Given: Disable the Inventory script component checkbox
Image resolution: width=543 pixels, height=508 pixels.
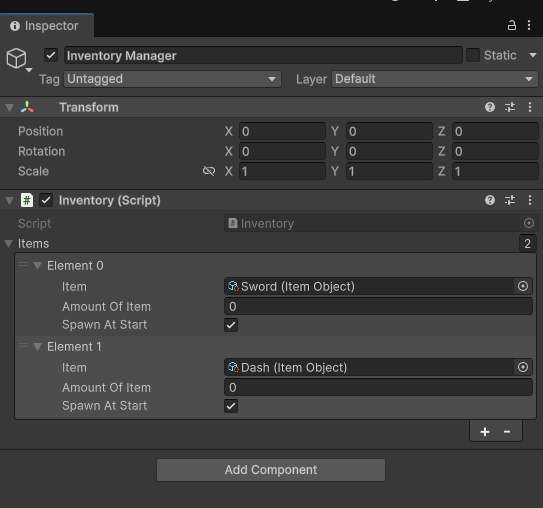Looking at the screenshot, I should tap(46, 200).
